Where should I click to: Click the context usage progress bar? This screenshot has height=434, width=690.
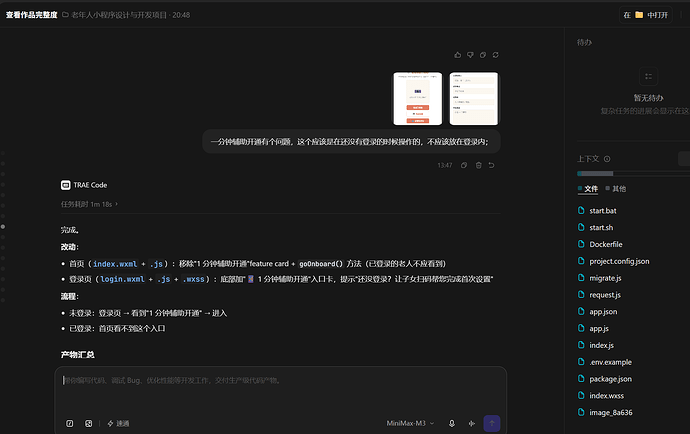click(634, 173)
